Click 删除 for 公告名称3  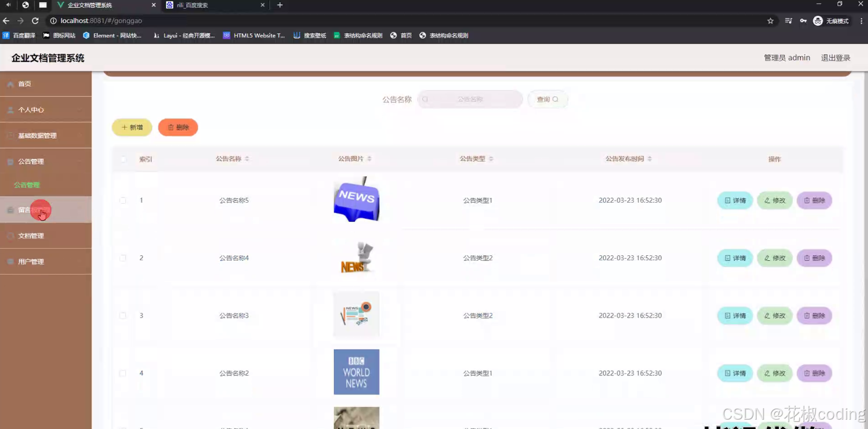coord(814,316)
